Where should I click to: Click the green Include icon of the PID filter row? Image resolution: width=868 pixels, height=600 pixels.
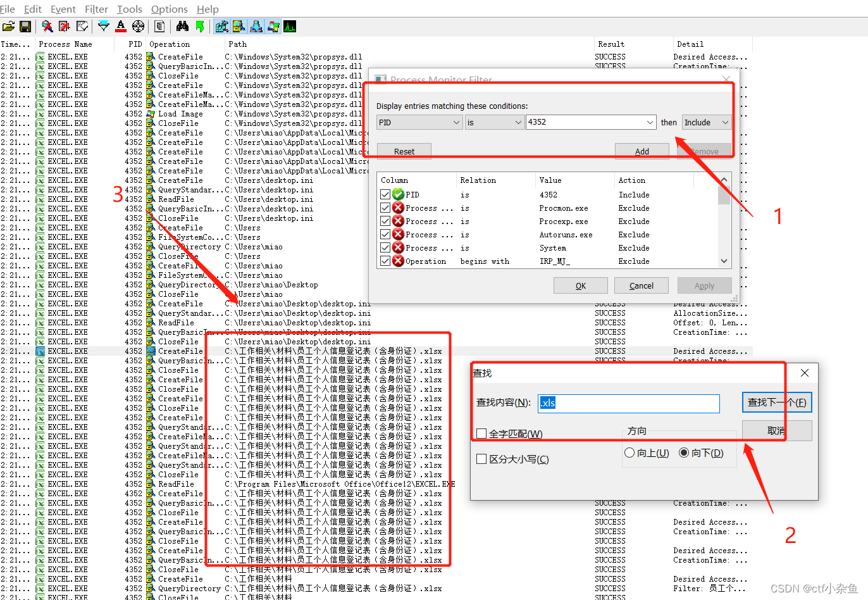(x=398, y=194)
